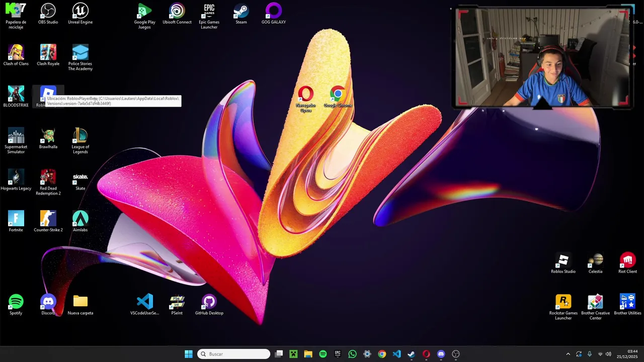Click the Roblox Player desktop icon
Image resolution: width=644 pixels, height=362 pixels.
click(x=48, y=94)
